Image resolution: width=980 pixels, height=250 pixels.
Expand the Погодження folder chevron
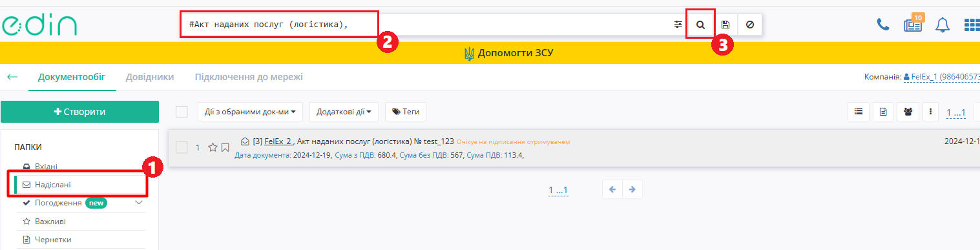(x=138, y=203)
